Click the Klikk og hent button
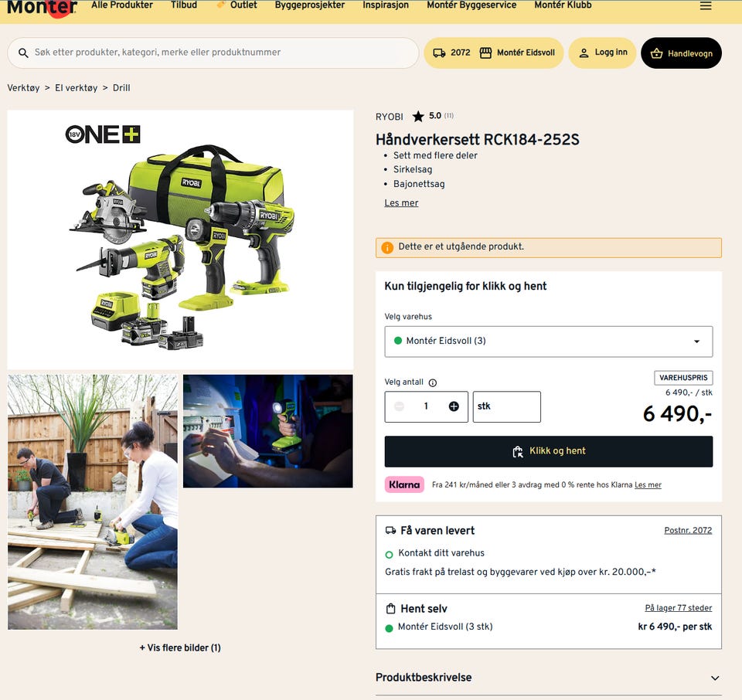This screenshot has width=742, height=700. (x=549, y=452)
